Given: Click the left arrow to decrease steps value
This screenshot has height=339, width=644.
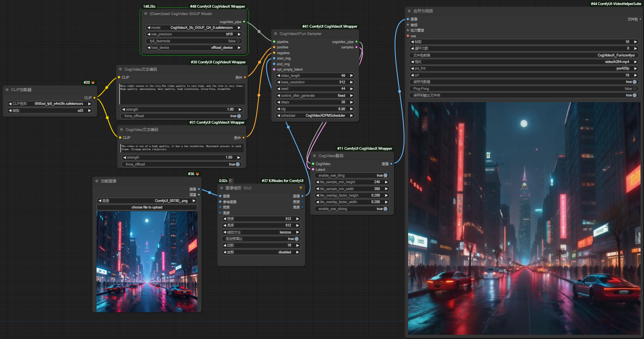Looking at the screenshot, I should pos(278,102).
